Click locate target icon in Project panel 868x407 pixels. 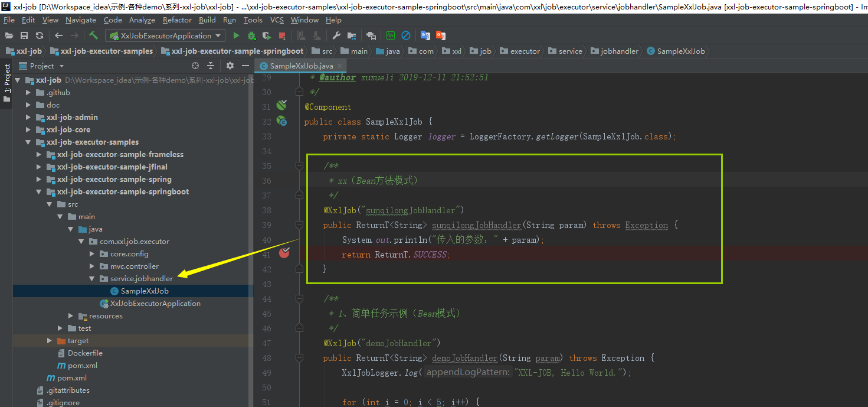(x=195, y=66)
